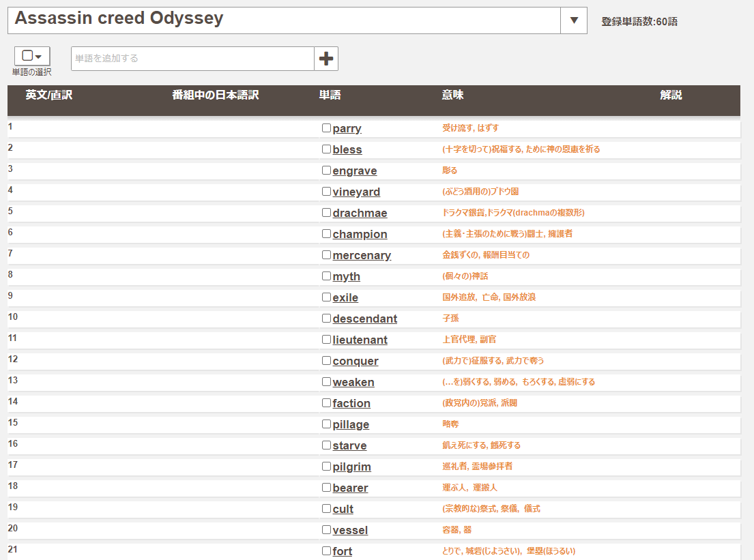
Task: Open the word link parry
Action: pos(347,129)
